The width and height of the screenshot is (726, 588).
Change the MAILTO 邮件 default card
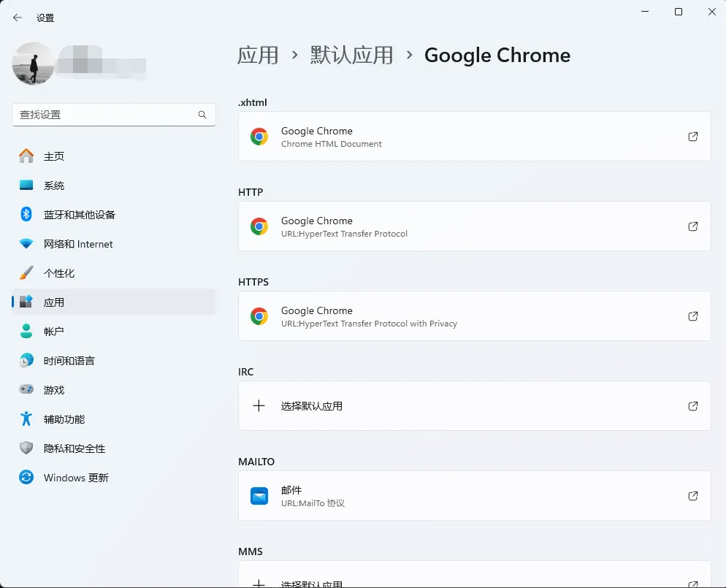click(475, 496)
